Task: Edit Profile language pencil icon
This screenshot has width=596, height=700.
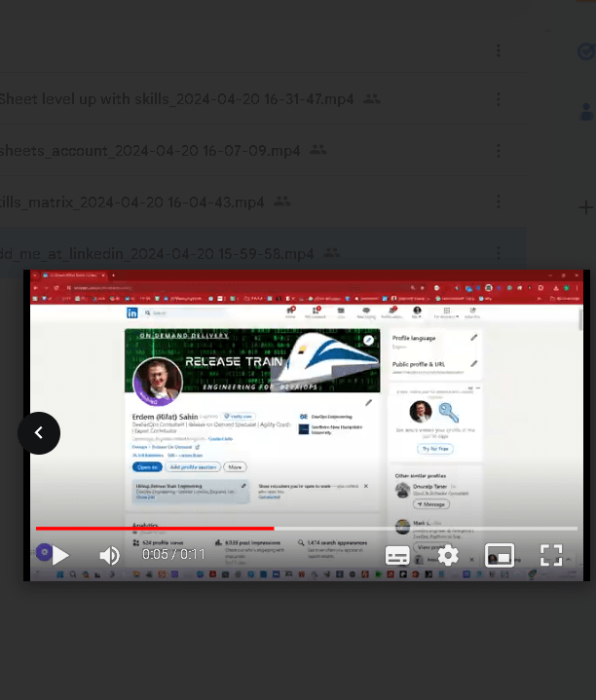Action: pyautogui.click(x=474, y=338)
